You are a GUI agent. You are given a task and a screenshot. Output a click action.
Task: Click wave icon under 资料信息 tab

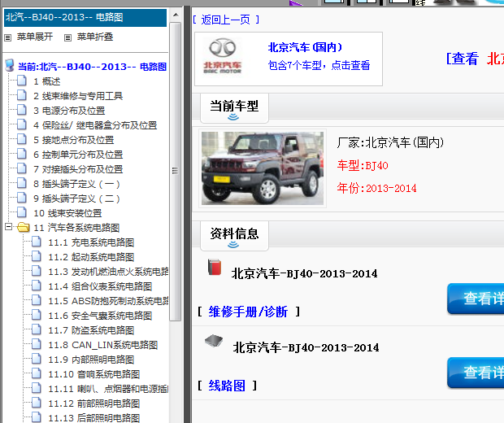[x=233, y=245]
